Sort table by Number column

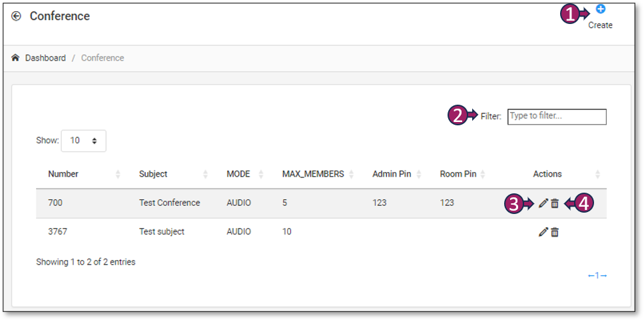pos(63,174)
